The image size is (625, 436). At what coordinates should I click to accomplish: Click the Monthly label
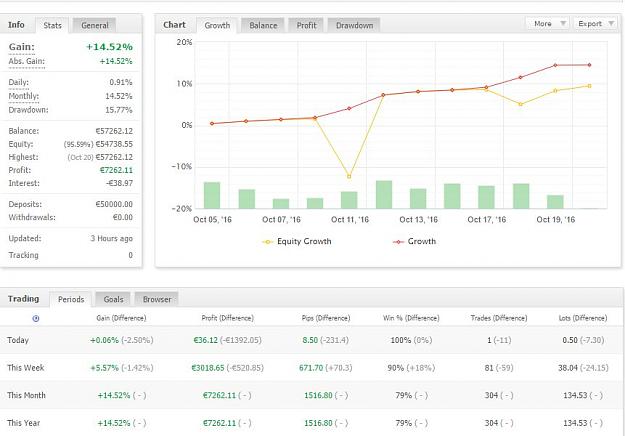tap(24, 96)
